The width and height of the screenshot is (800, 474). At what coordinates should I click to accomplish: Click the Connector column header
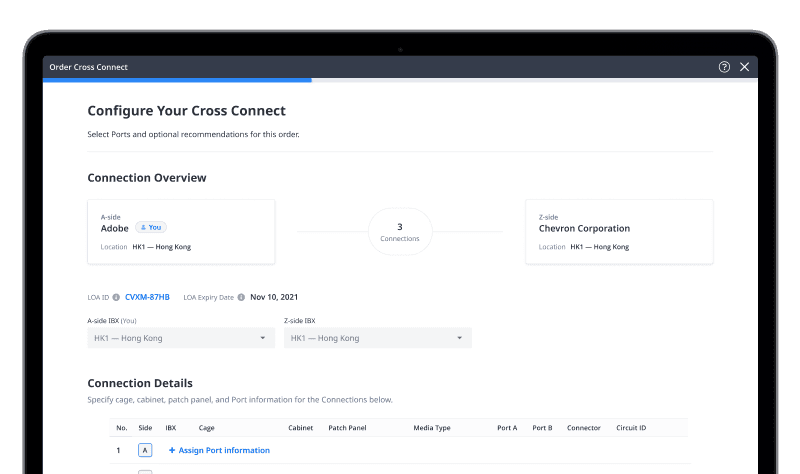point(584,428)
